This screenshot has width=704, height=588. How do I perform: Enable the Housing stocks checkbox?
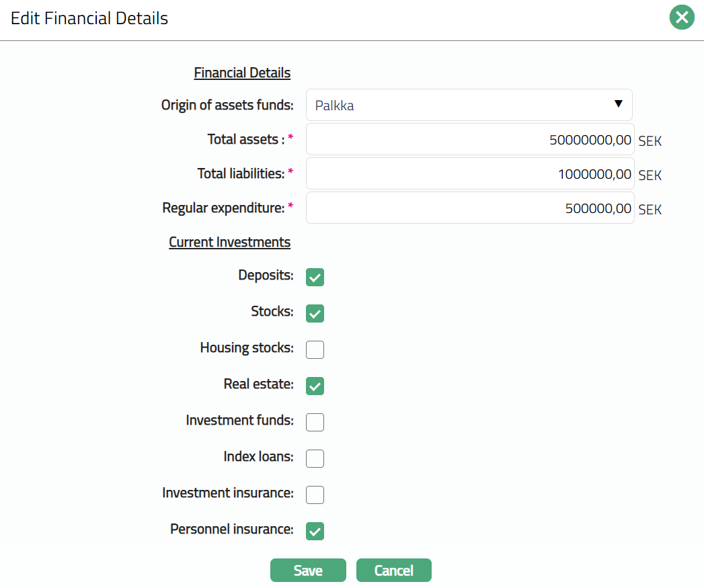315,349
